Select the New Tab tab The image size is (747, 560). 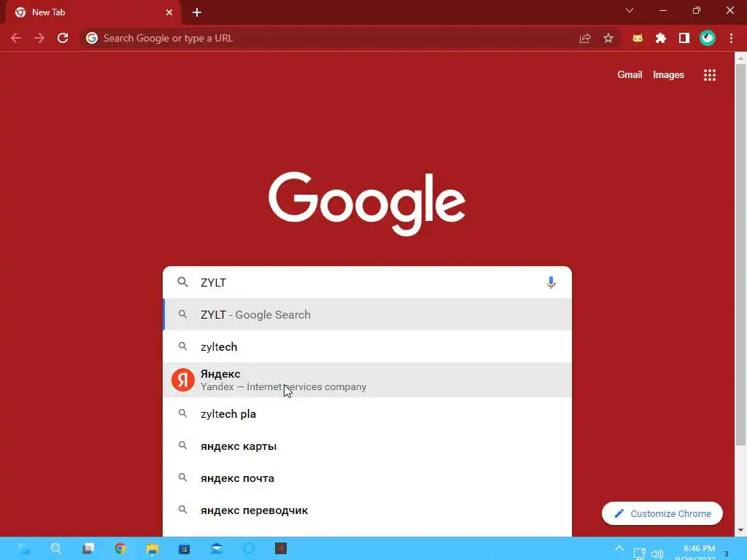[x=93, y=12]
